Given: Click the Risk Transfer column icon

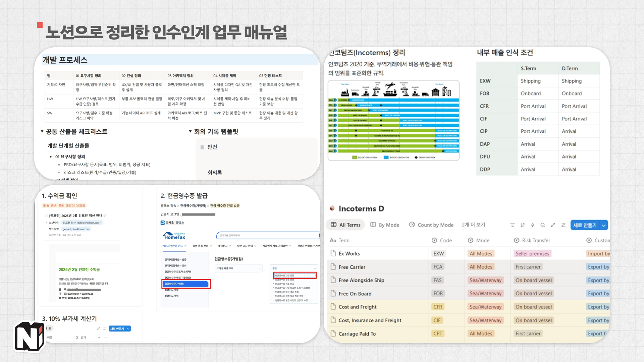Looking at the screenshot, I should click(x=517, y=240).
